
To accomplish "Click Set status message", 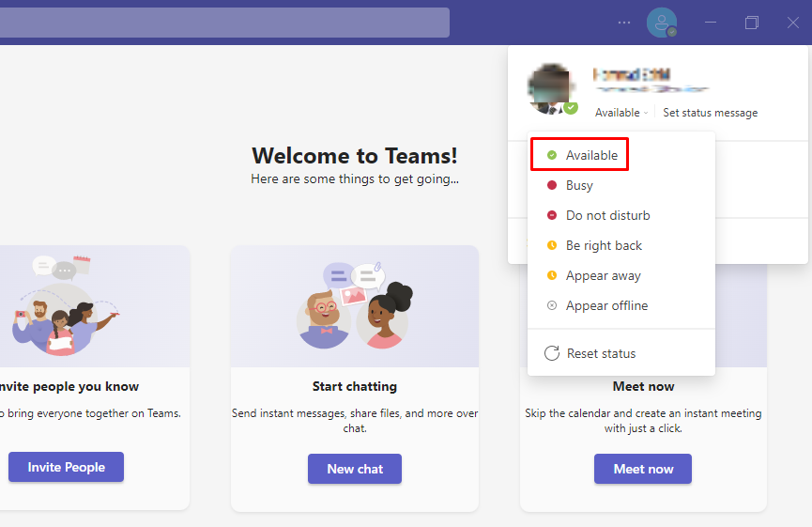I will click(710, 113).
